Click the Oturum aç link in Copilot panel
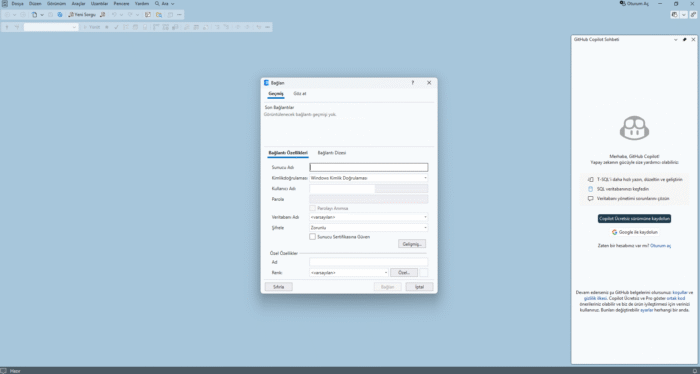Viewport: 700px width, 374px height. coord(660,246)
